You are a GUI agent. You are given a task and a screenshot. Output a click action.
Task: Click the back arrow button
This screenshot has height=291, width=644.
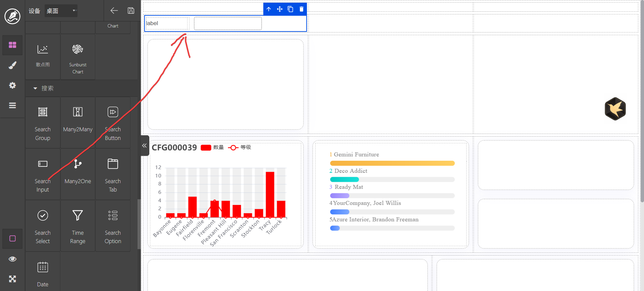tap(114, 11)
